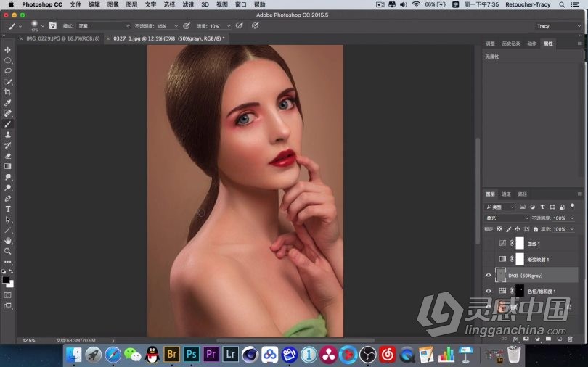Select the Type tool

pos(7,209)
